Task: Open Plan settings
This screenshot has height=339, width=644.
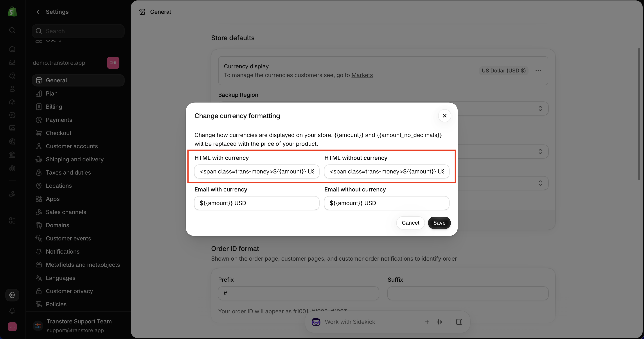Action: (78, 94)
